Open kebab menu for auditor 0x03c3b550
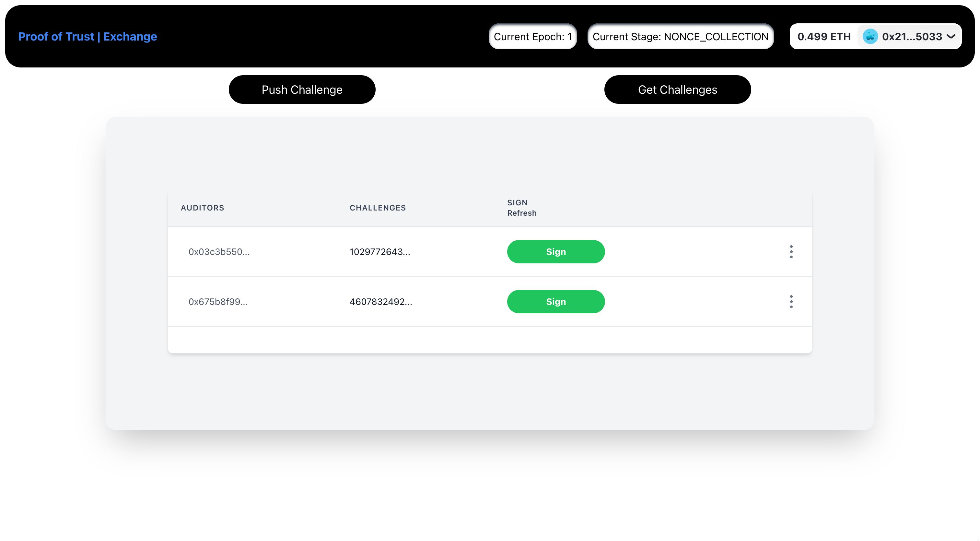Viewport: 980px width, 541px height. (791, 252)
